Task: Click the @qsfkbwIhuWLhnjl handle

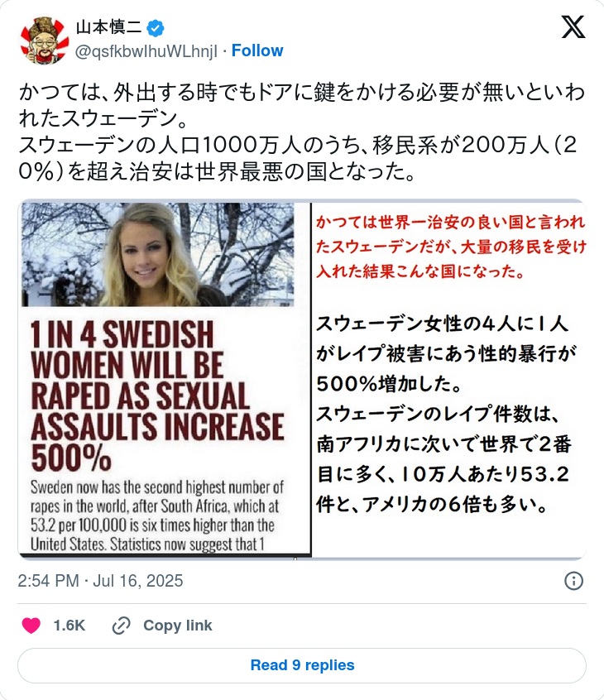Action: 146,51
